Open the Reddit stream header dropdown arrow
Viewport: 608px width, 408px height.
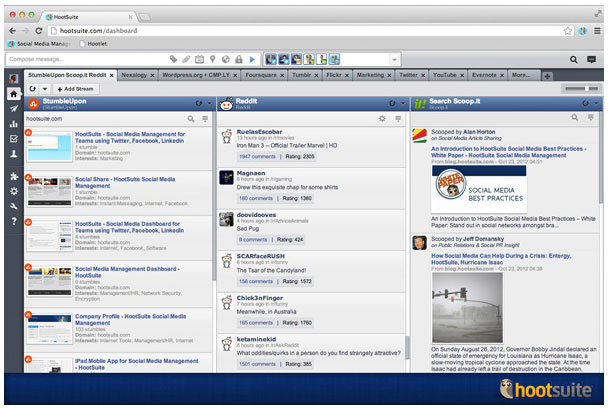pyautogui.click(x=402, y=103)
